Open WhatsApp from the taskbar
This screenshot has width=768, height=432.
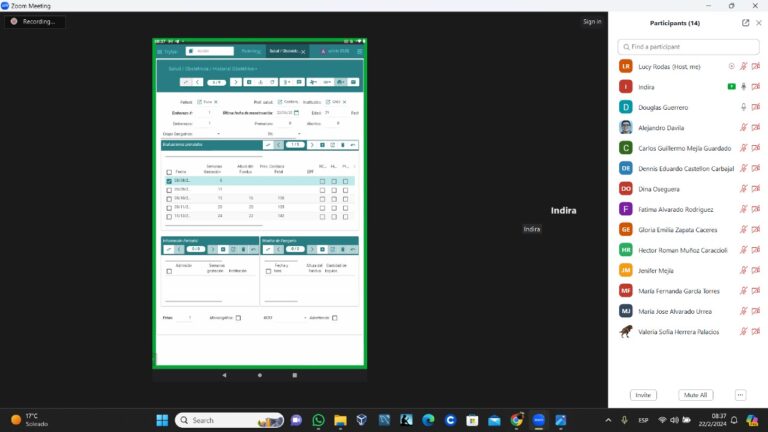[318, 420]
